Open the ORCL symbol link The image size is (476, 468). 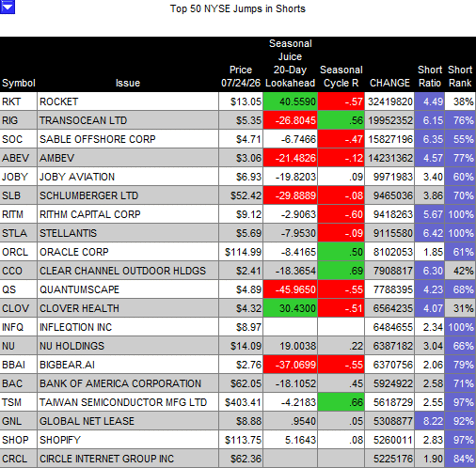(x=15, y=252)
